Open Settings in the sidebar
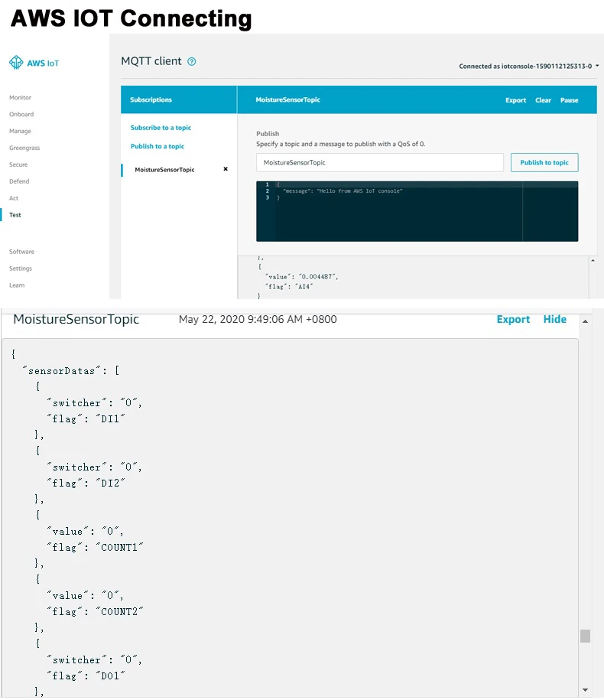Viewport: 604px width, 700px height. click(21, 269)
